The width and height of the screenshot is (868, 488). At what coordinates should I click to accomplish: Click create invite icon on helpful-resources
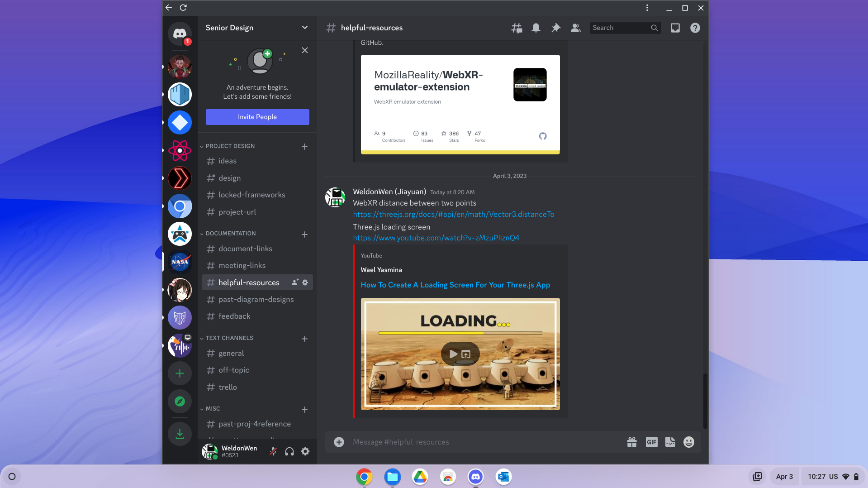[x=295, y=282]
